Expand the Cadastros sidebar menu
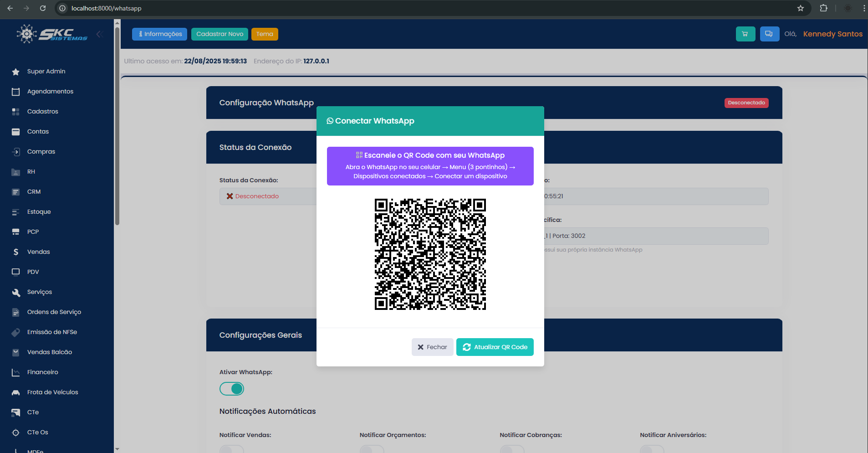 click(x=43, y=112)
